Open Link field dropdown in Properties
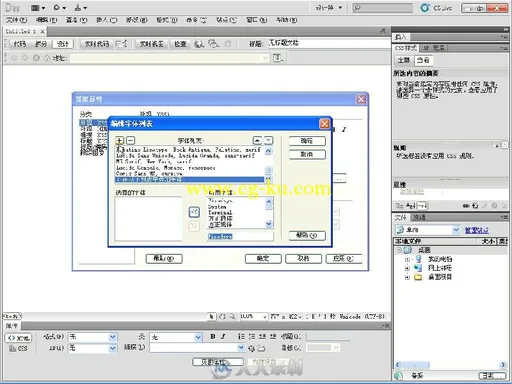The width and height of the screenshot is (512, 384). click(x=241, y=348)
